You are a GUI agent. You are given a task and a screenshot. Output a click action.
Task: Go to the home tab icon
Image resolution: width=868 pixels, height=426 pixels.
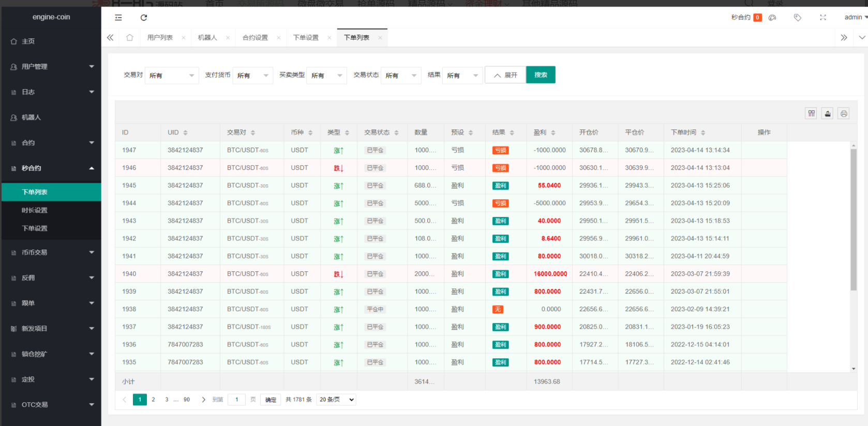tap(130, 38)
